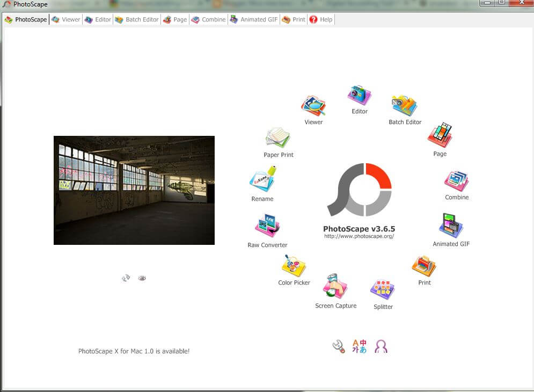Open the Rename tool icon

(262, 180)
